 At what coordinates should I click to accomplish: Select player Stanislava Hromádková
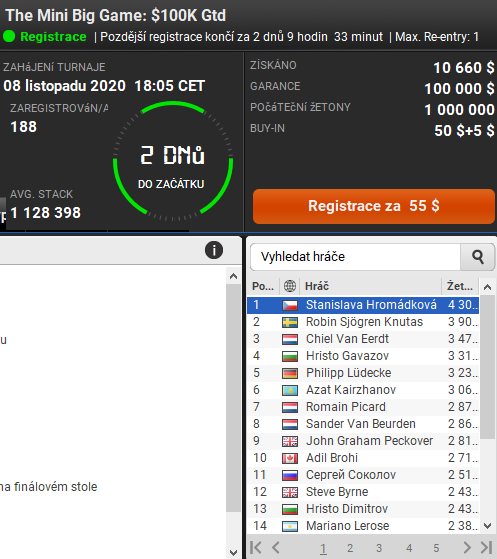[x=363, y=305]
